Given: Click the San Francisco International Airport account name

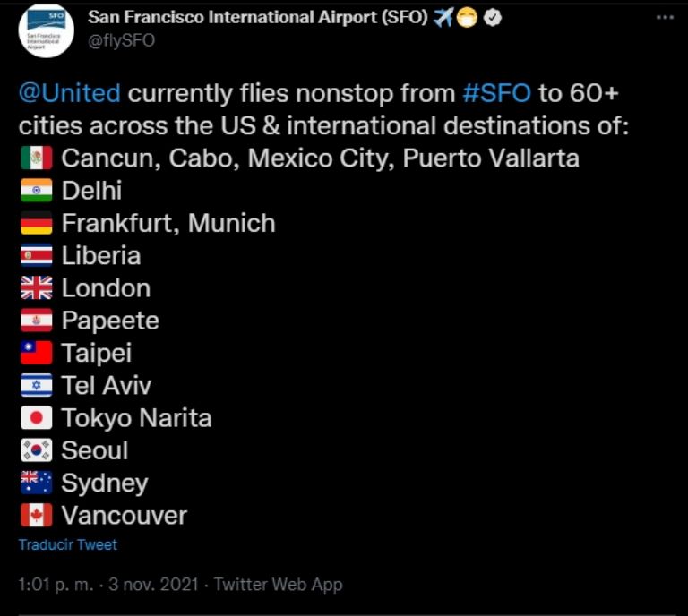Looking at the screenshot, I should [x=258, y=18].
